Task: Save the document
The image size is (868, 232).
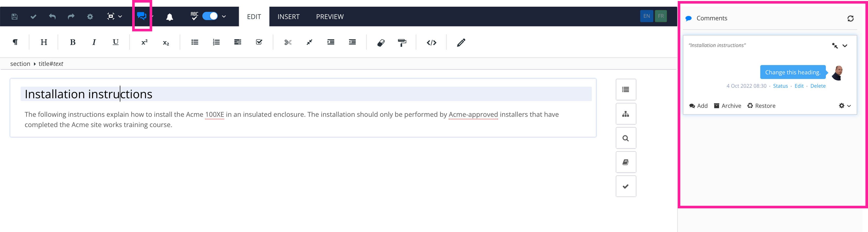Action: 14,16
